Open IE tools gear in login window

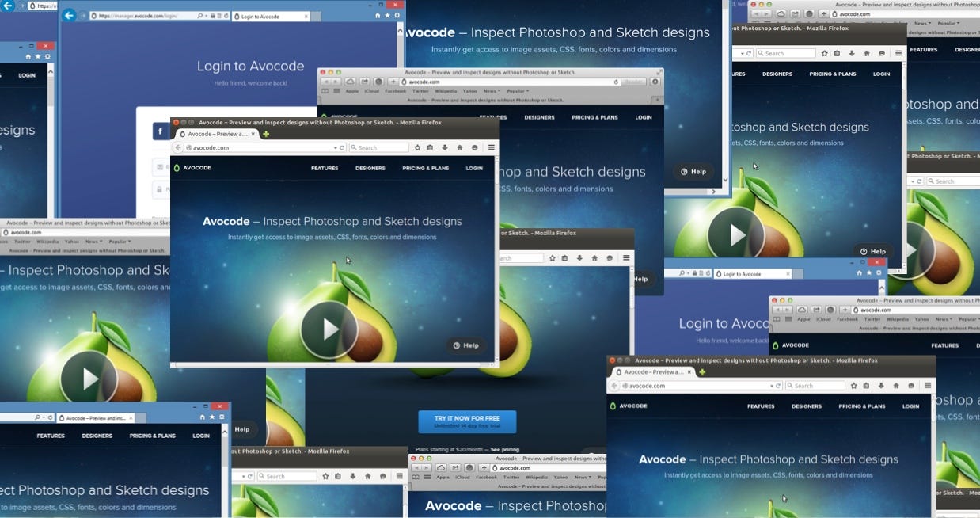pos(399,16)
